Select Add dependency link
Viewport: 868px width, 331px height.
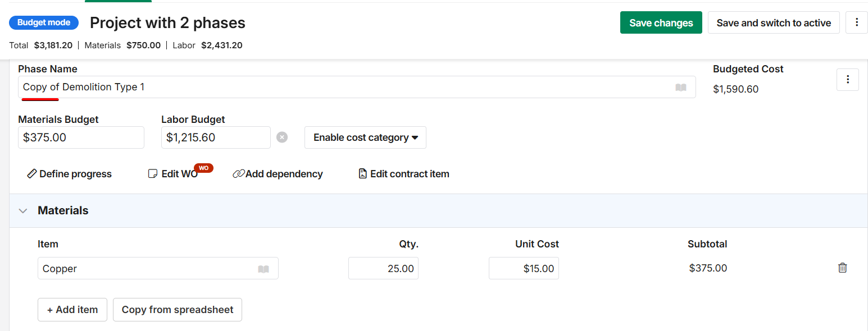[278, 174]
